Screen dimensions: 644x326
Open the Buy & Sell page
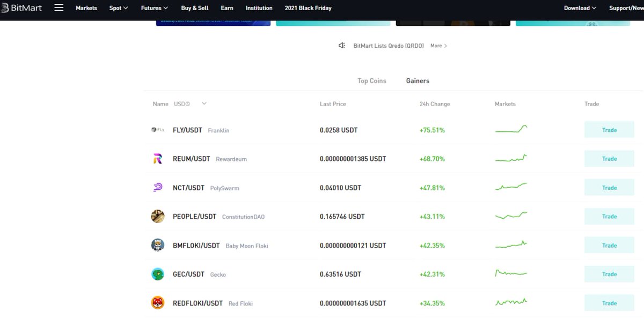[195, 8]
